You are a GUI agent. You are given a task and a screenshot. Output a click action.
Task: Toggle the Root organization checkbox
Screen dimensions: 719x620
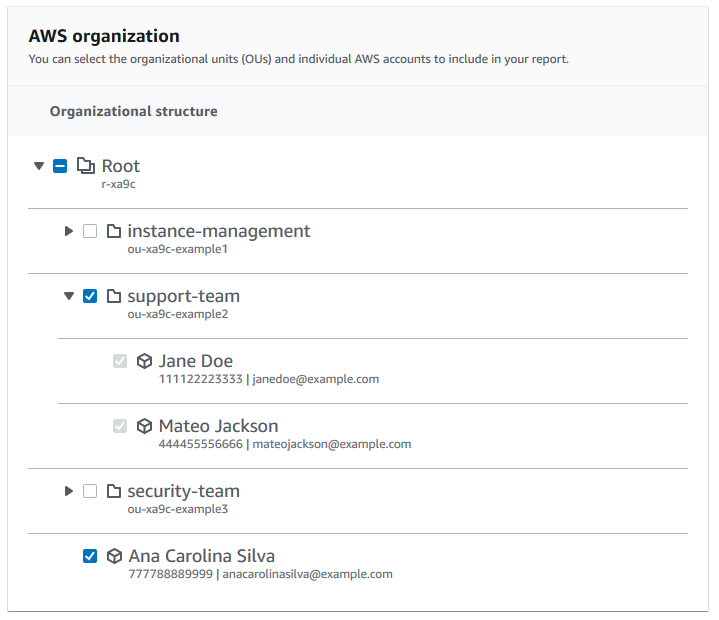60,166
